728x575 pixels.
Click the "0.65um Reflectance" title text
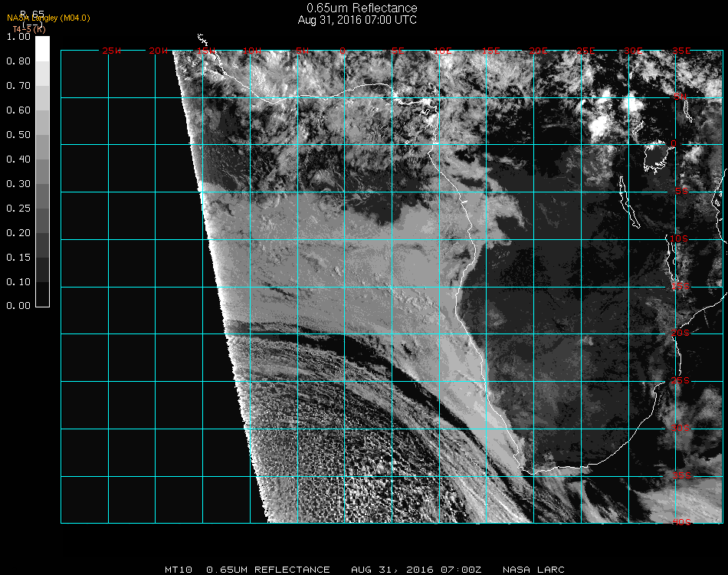[362, 8]
